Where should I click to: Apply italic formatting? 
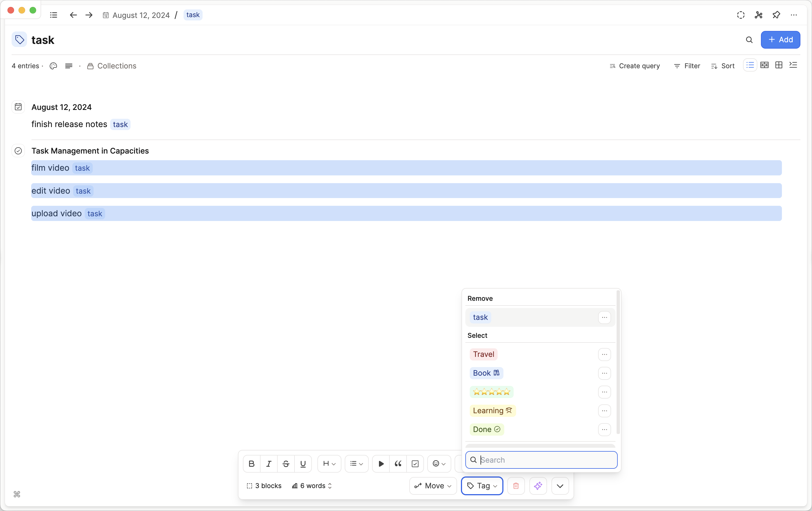[269, 464]
